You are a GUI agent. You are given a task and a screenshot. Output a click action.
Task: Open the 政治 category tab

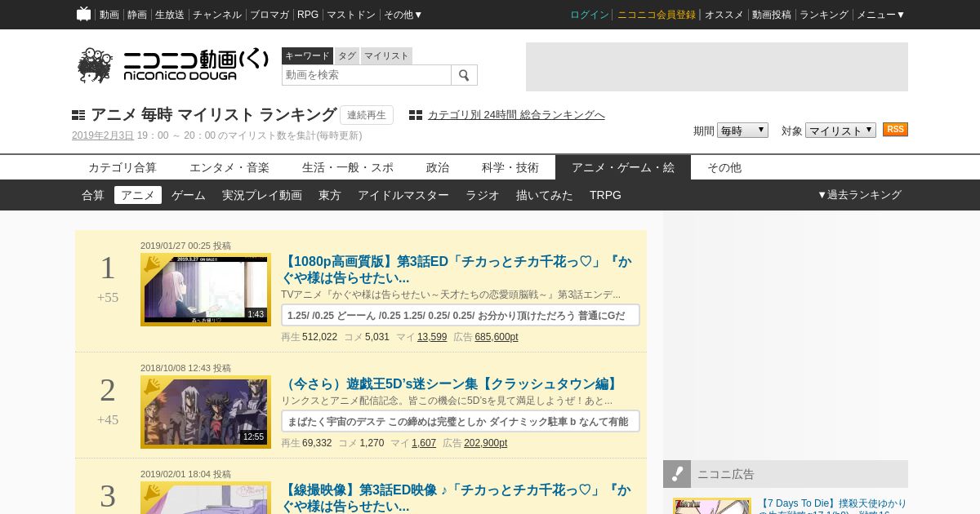click(x=438, y=167)
